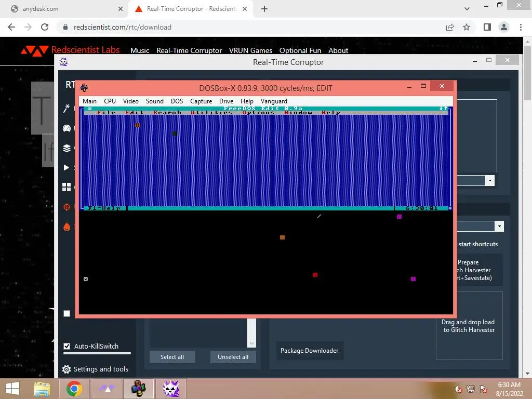Click the Select all button
This screenshot has height=399, width=532.
click(172, 357)
